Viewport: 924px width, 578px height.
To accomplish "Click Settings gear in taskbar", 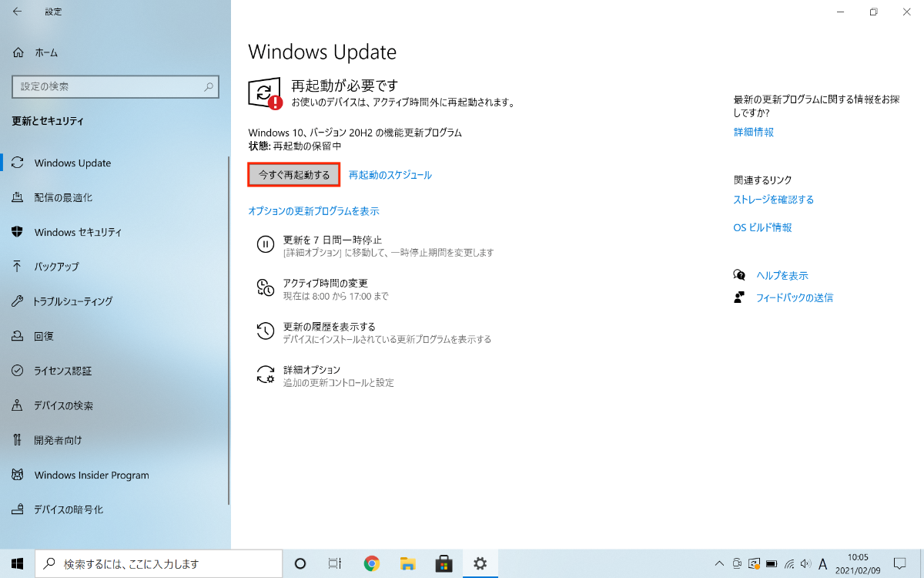I will 480,563.
